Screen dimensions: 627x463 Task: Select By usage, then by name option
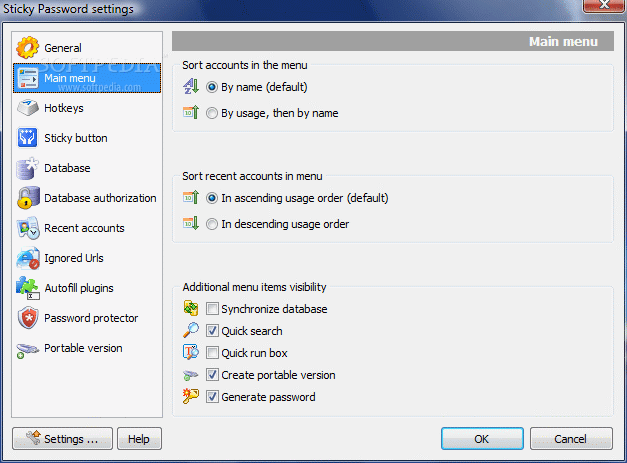coord(212,113)
